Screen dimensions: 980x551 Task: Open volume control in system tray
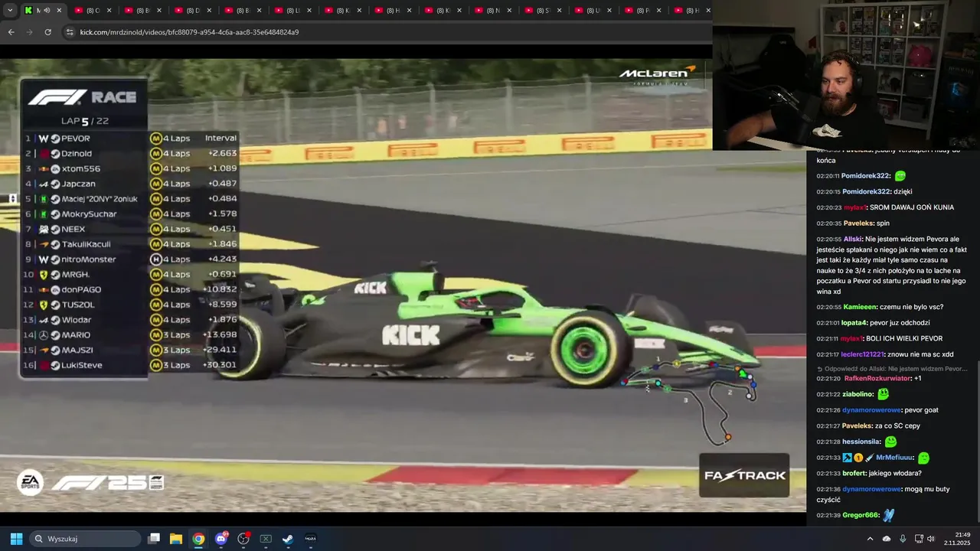click(930, 539)
